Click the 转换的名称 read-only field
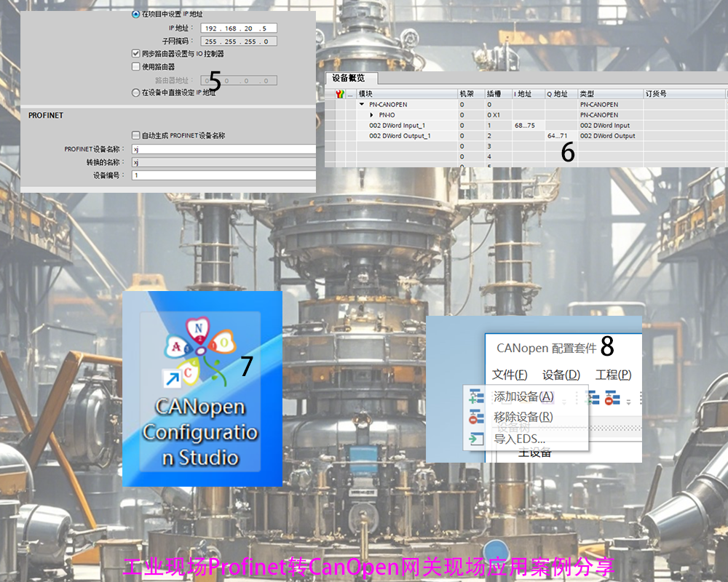Screen dimensions: 728x582 pos(223,162)
